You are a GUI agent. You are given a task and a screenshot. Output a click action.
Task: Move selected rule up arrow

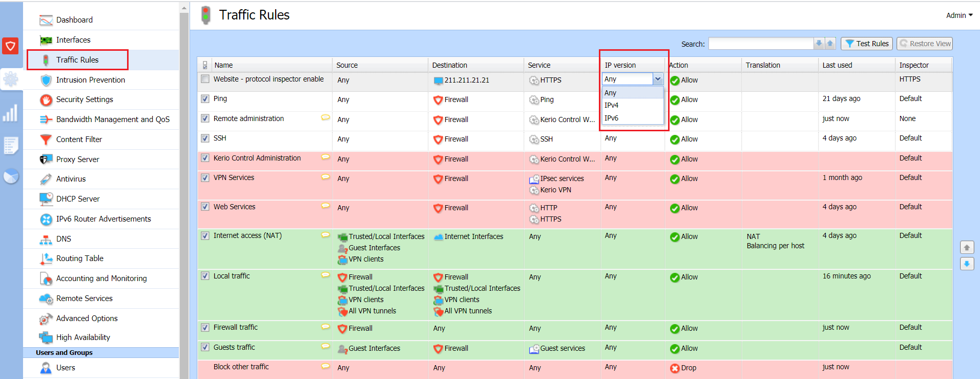(x=967, y=248)
